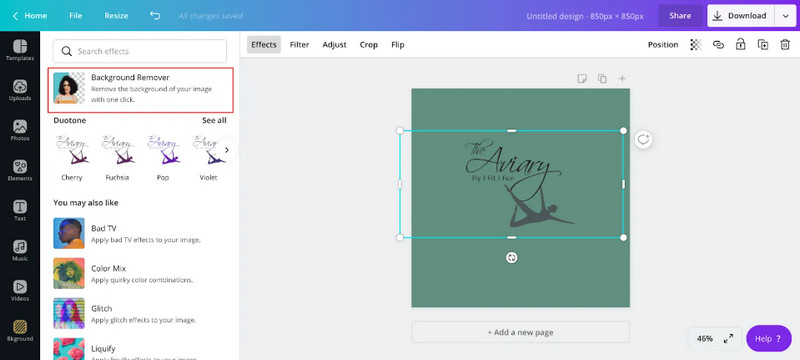Select the Effects tab
Image resolution: width=800 pixels, height=360 pixels.
[x=264, y=45]
